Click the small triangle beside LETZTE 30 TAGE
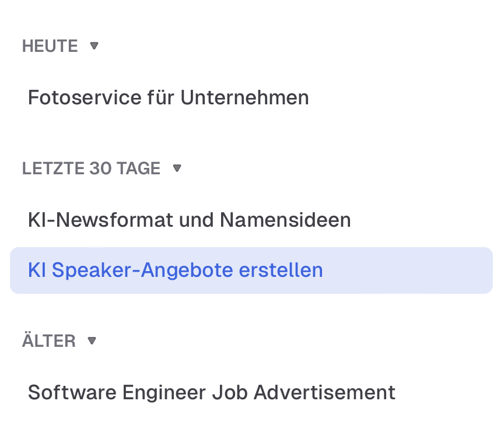Viewport: 504px width, 436px height. point(177,168)
